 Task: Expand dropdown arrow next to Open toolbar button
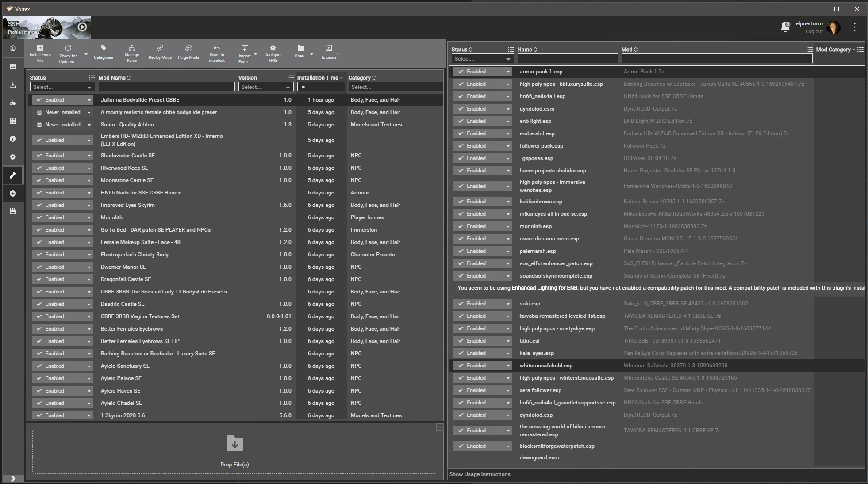pos(311,55)
